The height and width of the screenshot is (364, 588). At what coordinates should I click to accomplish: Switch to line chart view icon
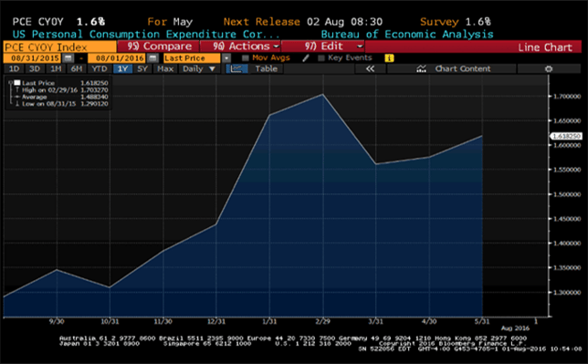coord(236,69)
